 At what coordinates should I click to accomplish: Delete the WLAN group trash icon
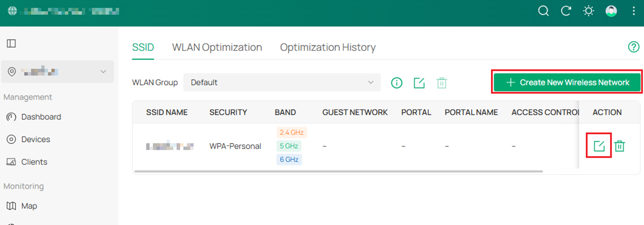click(x=441, y=83)
